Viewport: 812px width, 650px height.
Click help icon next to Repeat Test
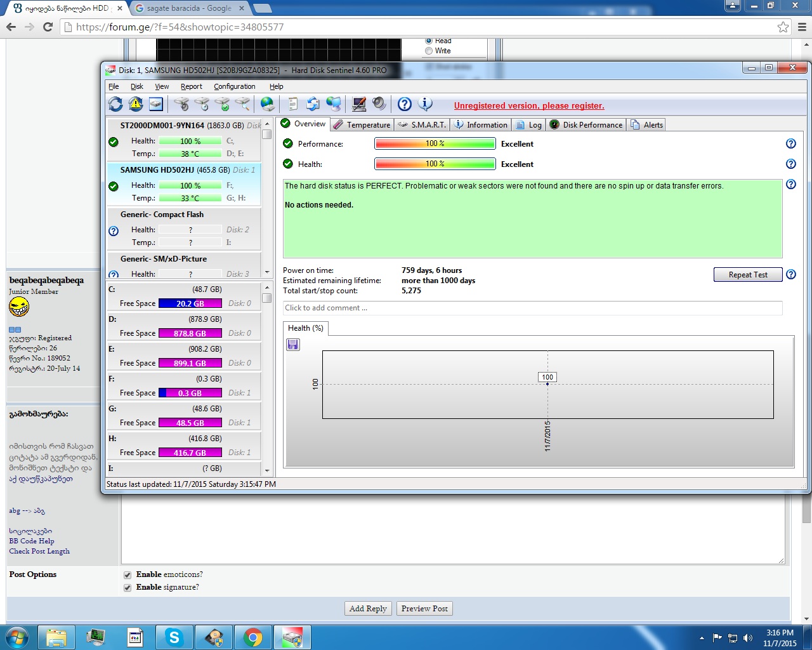[x=791, y=274]
